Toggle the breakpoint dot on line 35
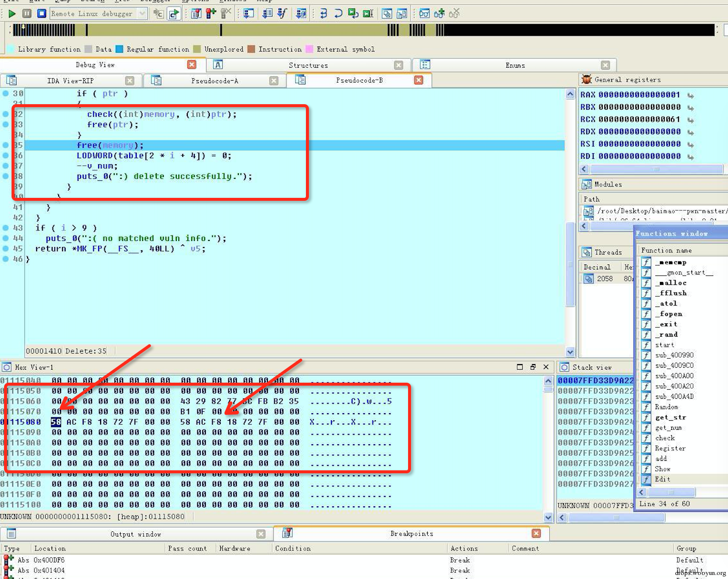This screenshot has height=579, width=728. click(6, 145)
